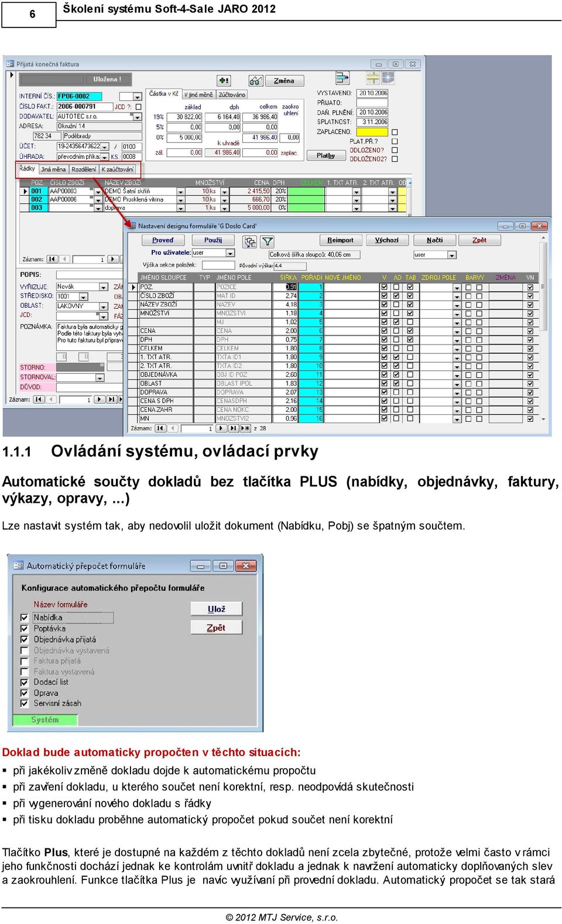This screenshot has width=562, height=924.
Task: Switch to the Jiná měna tab
Action: pyautogui.click(x=53, y=169)
